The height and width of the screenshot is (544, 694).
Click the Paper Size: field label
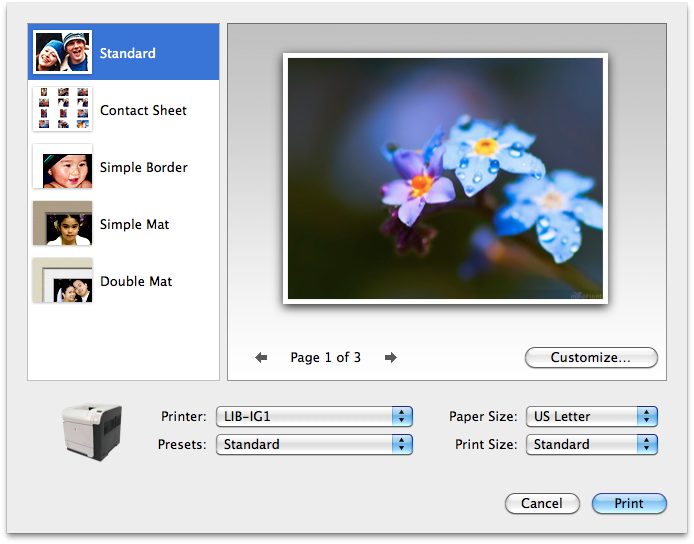point(483,417)
